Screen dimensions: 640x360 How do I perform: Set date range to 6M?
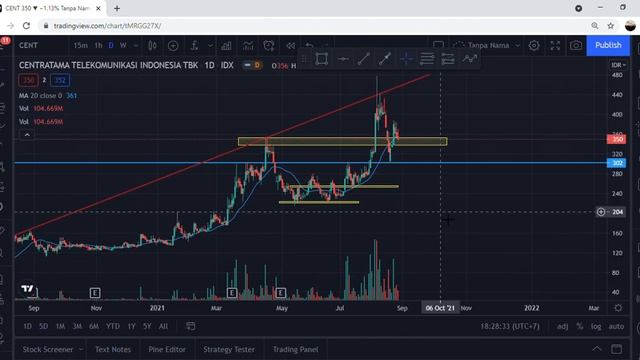click(x=94, y=326)
